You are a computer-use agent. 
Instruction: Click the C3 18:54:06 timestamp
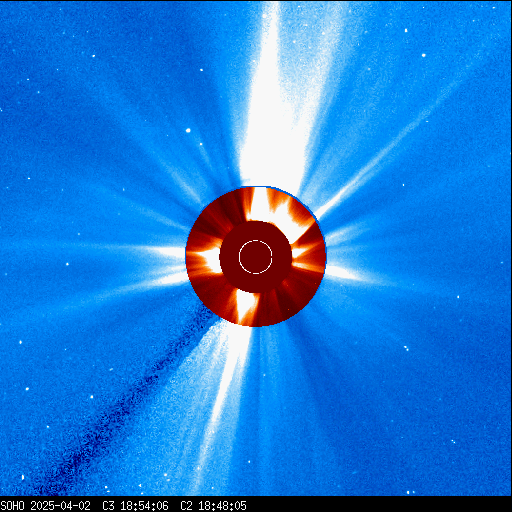[x=135, y=506]
